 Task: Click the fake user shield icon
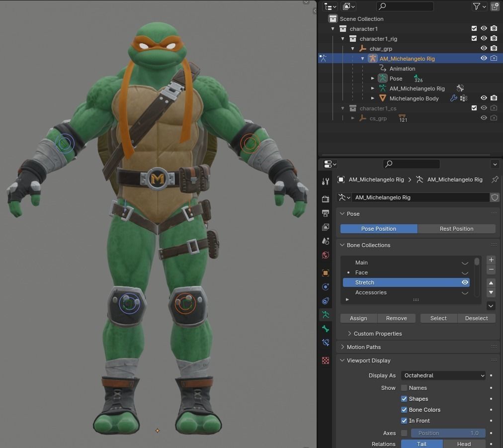pos(495,197)
